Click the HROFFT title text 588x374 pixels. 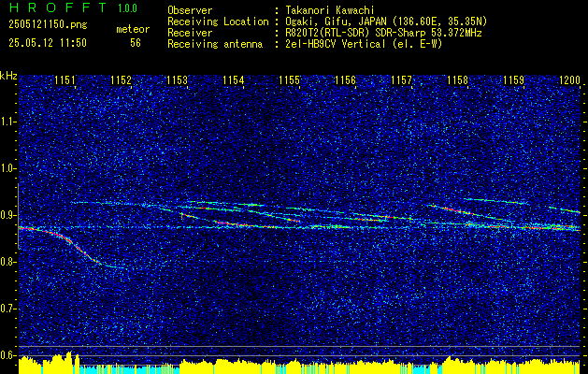(58, 7)
